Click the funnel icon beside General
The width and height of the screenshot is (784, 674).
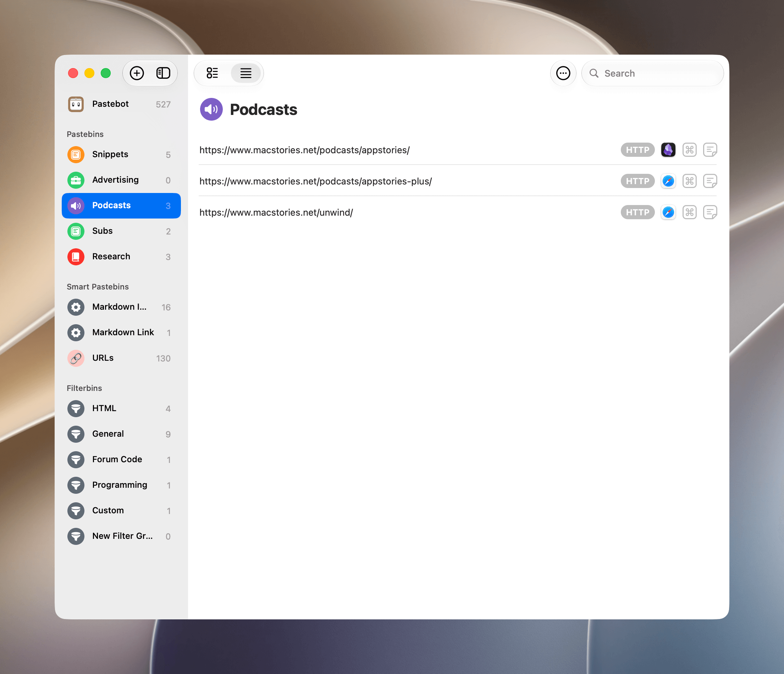76,434
